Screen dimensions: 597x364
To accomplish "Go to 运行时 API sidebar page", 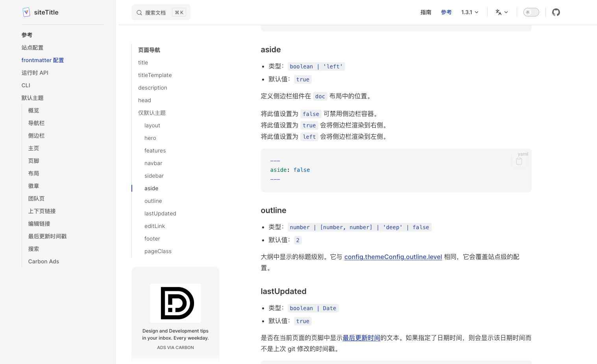I will coord(35,73).
